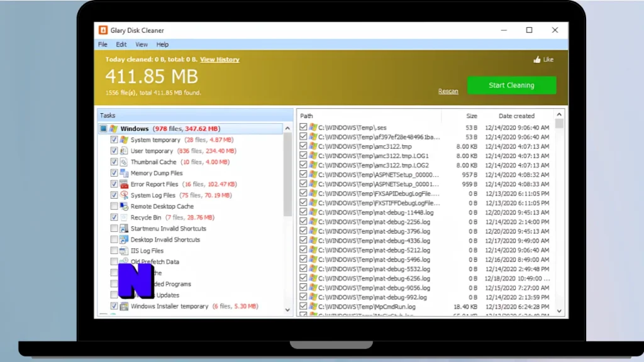Check the Desktop Invalid Shortcuts checkbox
644x362 pixels.
coord(114,239)
